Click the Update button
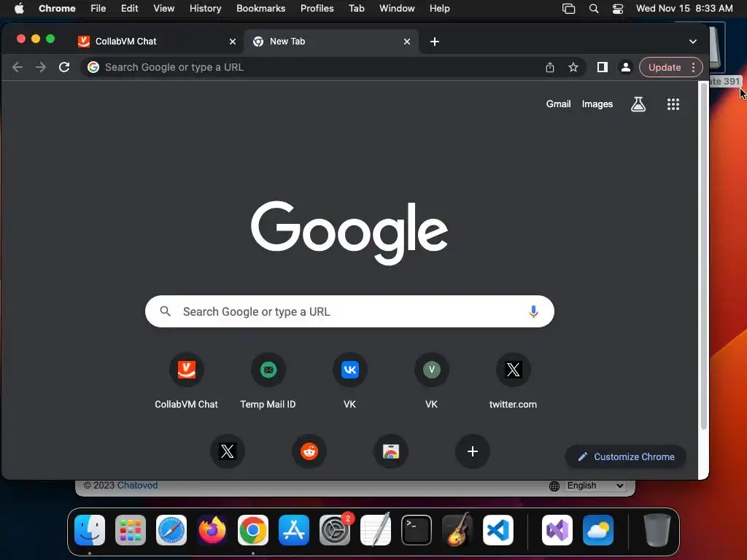Image resolution: width=747 pixels, height=560 pixels. tap(664, 67)
